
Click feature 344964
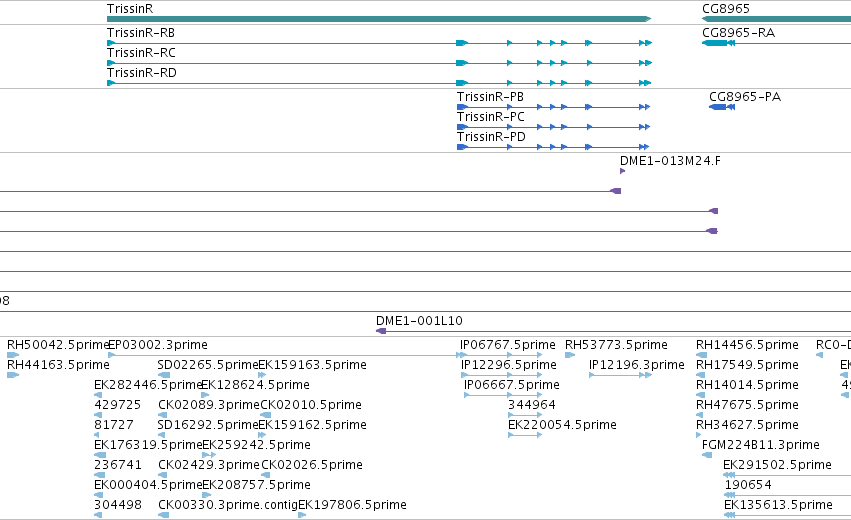tap(531, 405)
